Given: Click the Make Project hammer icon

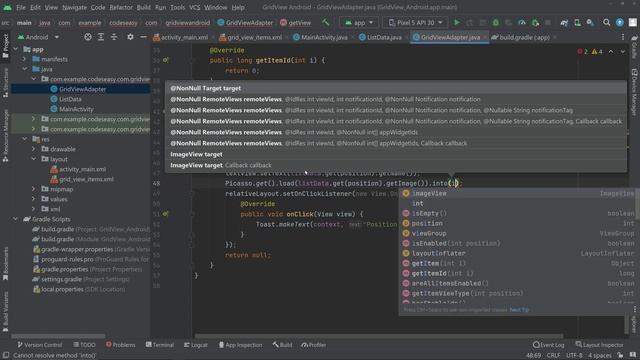Looking at the screenshot, I should [x=326, y=22].
